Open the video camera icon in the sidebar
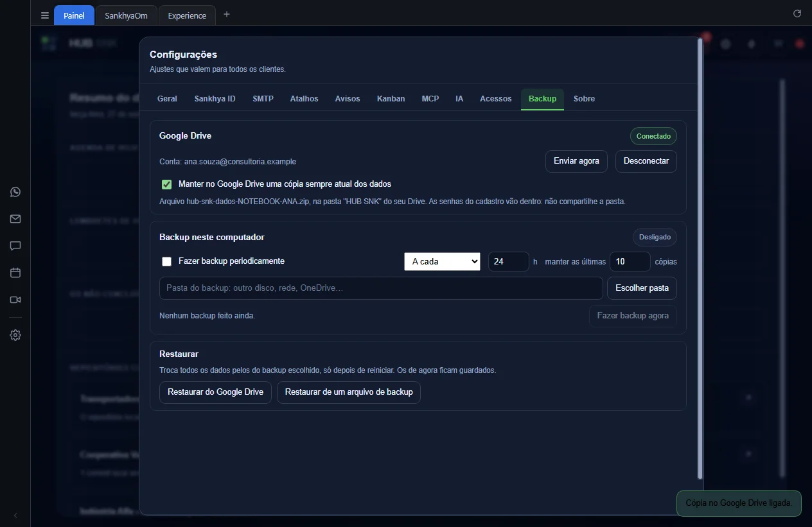Viewport: 812px width, 527px height. [x=15, y=300]
